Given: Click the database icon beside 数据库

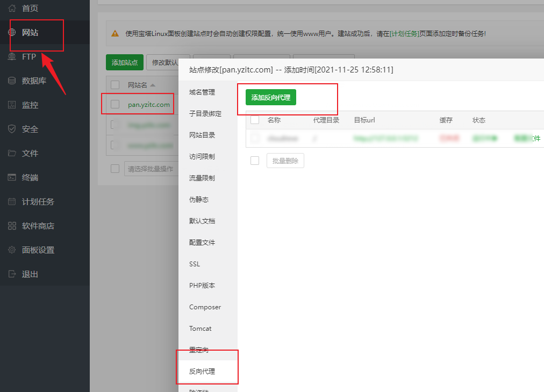Looking at the screenshot, I should pyautogui.click(x=12, y=81).
